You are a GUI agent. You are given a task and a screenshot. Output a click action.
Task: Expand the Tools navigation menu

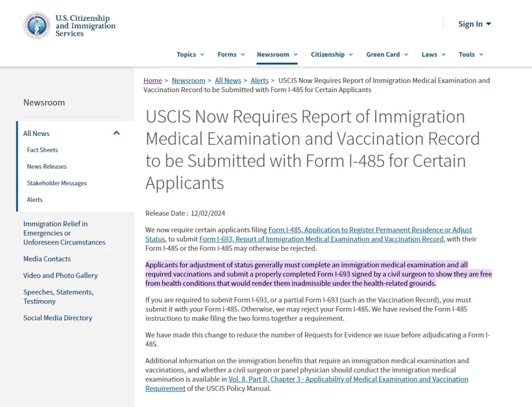(471, 54)
